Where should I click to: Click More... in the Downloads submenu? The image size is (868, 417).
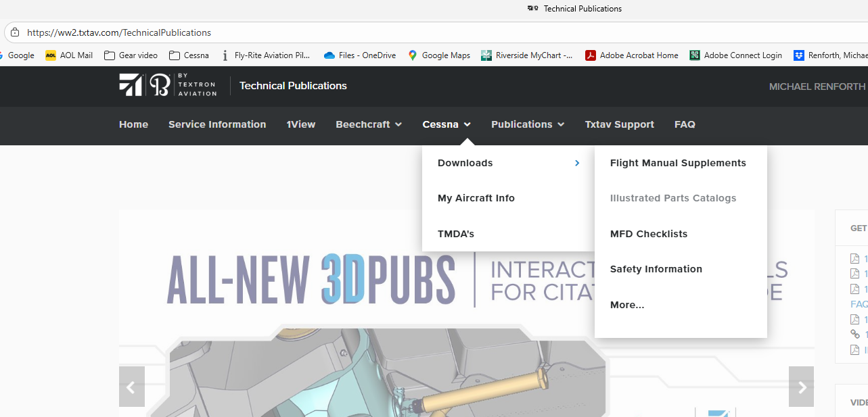click(627, 305)
